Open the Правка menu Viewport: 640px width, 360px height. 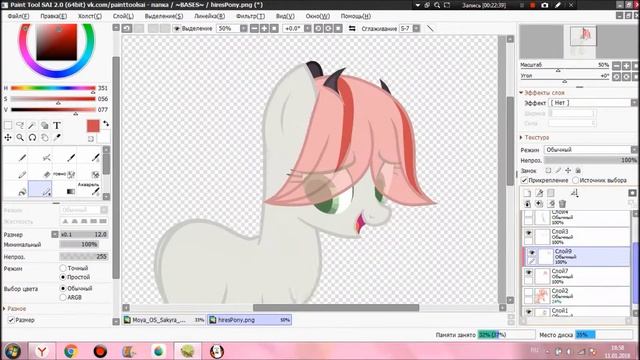click(x=53, y=16)
